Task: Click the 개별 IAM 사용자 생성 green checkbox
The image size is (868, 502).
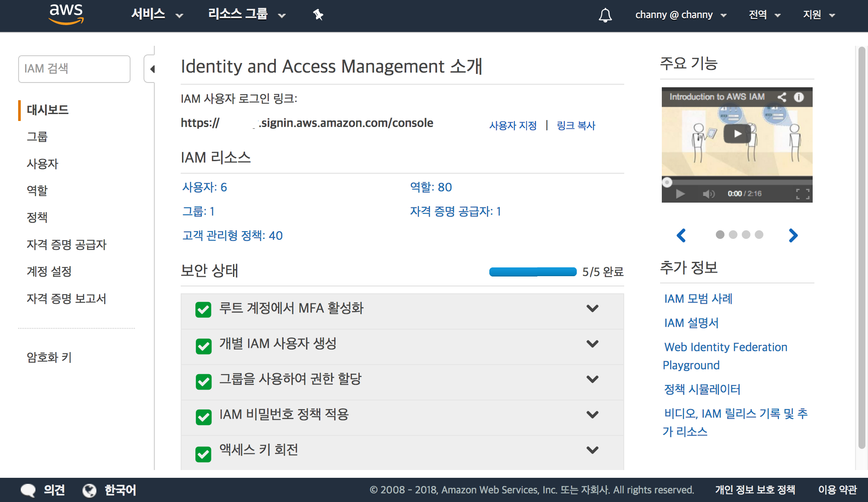Action: (x=203, y=346)
